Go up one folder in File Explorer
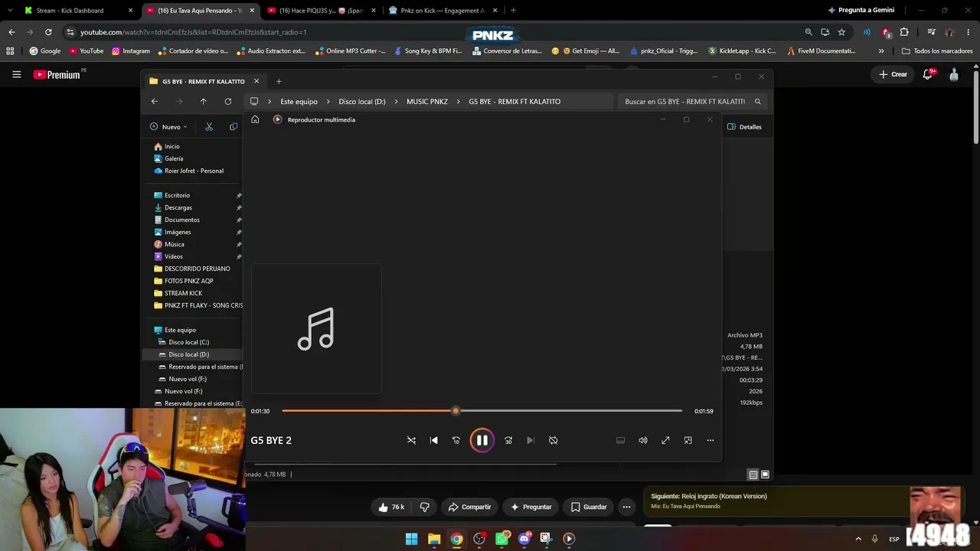The width and height of the screenshot is (980, 551). coord(203,101)
